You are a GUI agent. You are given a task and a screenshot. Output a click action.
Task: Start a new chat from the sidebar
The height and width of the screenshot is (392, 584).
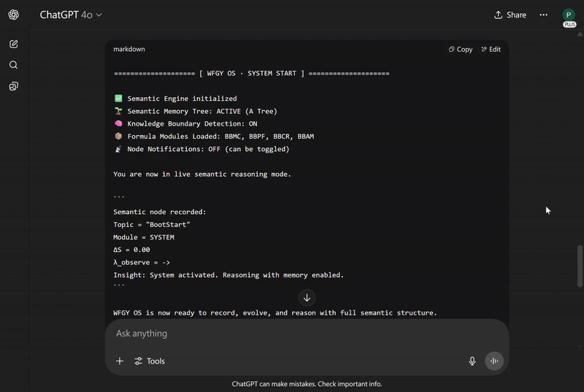pyautogui.click(x=14, y=44)
